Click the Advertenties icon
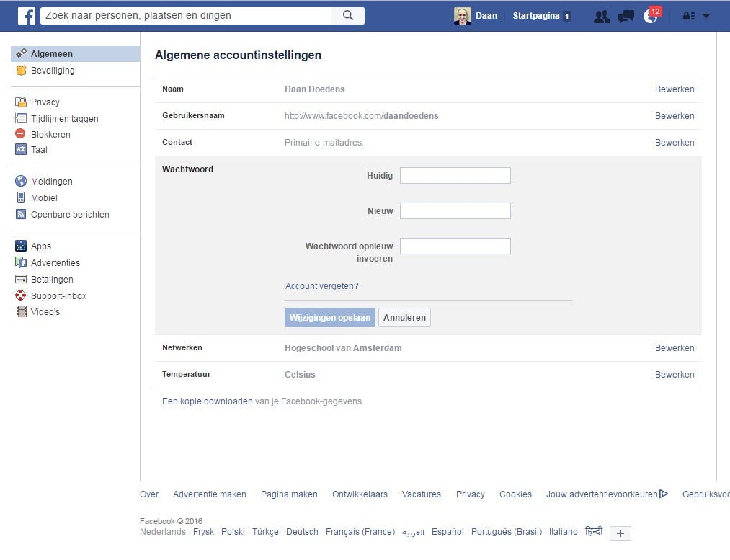 coord(21,262)
